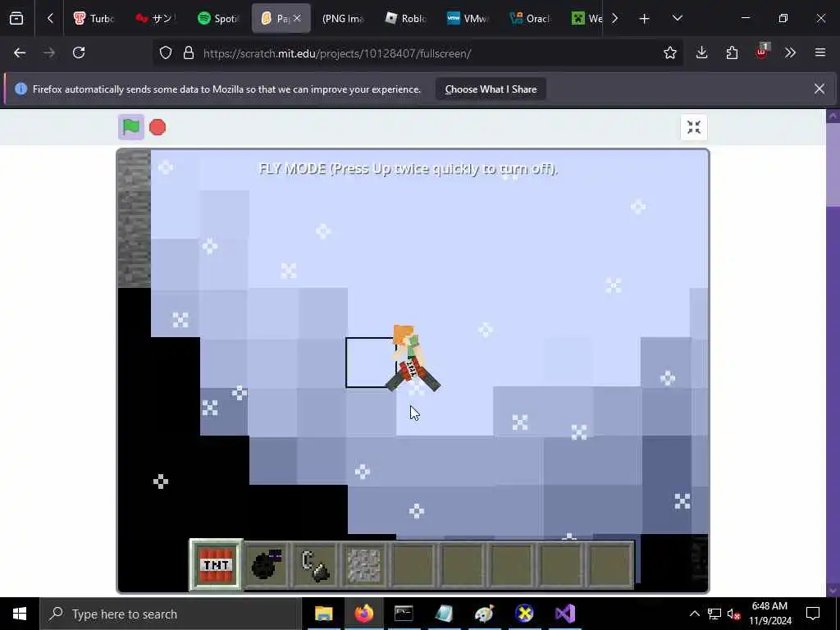Switch to the Turbo tab

tap(94, 19)
